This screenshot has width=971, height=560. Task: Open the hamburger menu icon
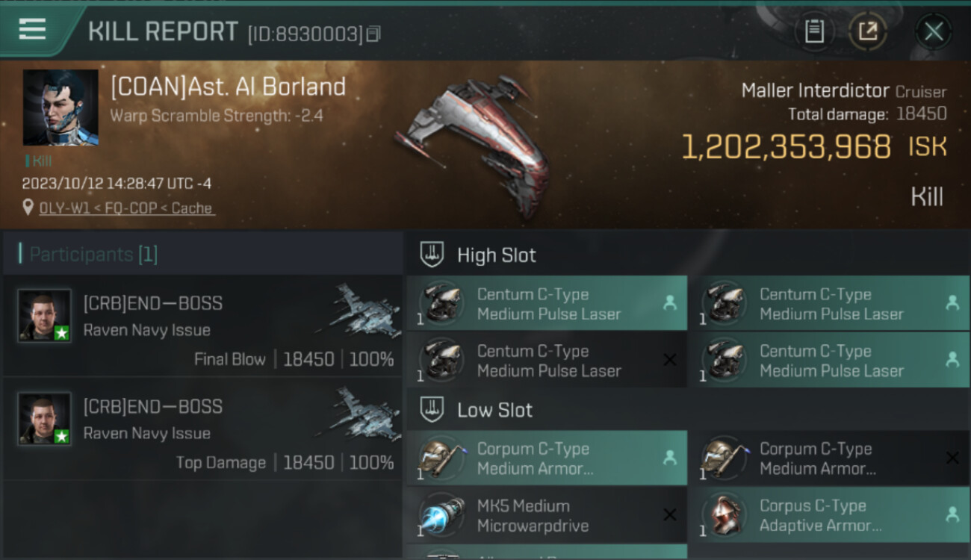(x=32, y=29)
